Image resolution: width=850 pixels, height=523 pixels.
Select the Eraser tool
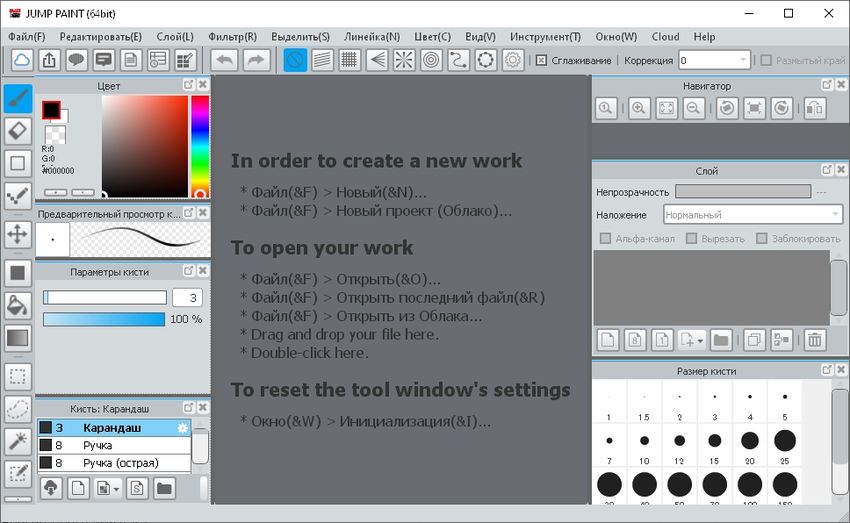(18, 131)
